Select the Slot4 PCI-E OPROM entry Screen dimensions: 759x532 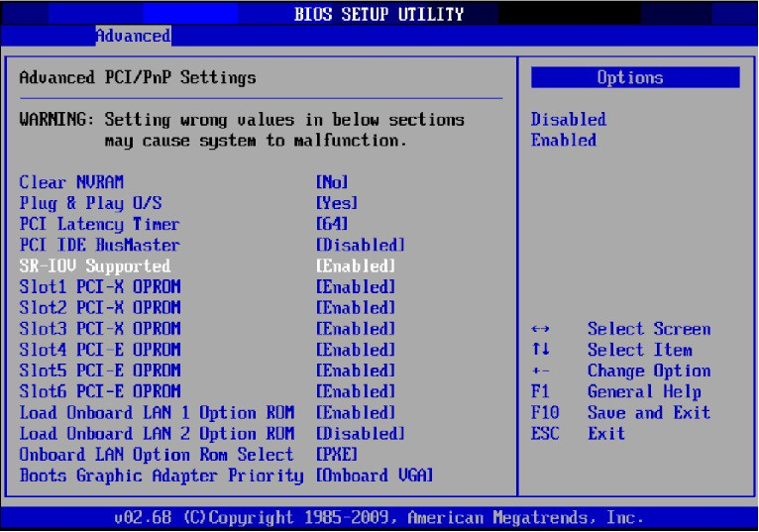[100, 350]
